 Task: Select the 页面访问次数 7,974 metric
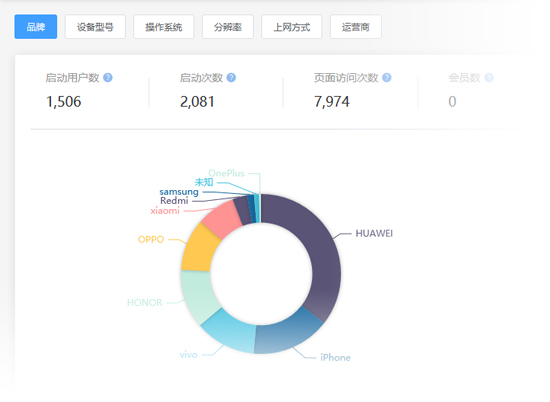353,91
